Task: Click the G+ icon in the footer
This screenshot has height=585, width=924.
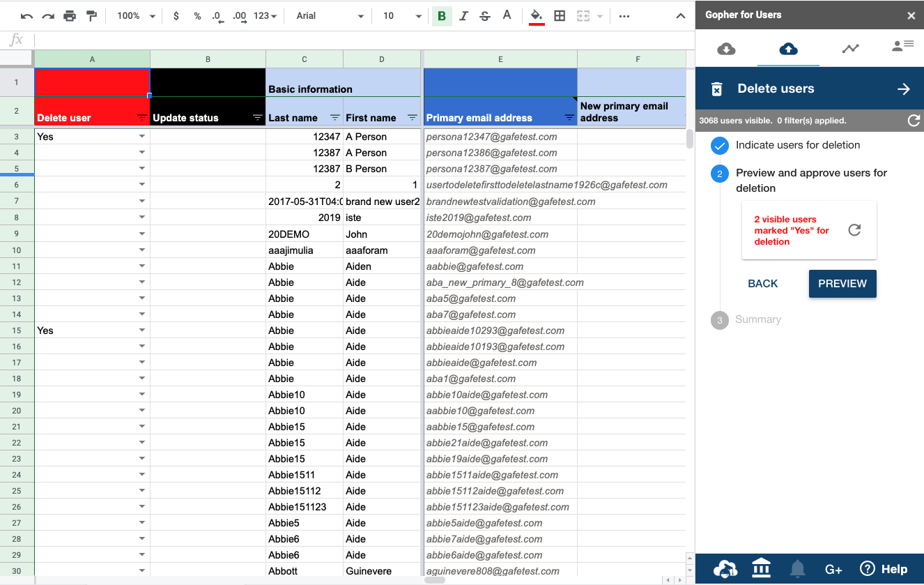Action: [x=833, y=569]
